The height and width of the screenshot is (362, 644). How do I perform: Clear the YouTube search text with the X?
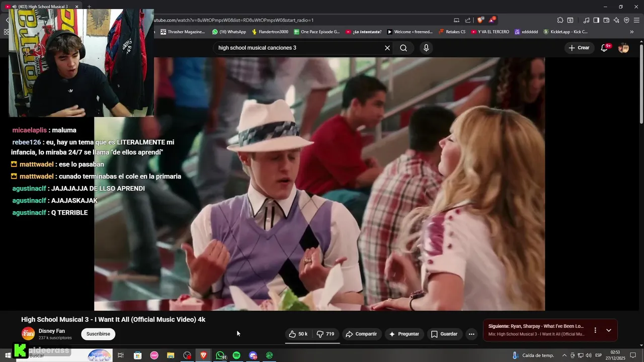click(x=387, y=48)
